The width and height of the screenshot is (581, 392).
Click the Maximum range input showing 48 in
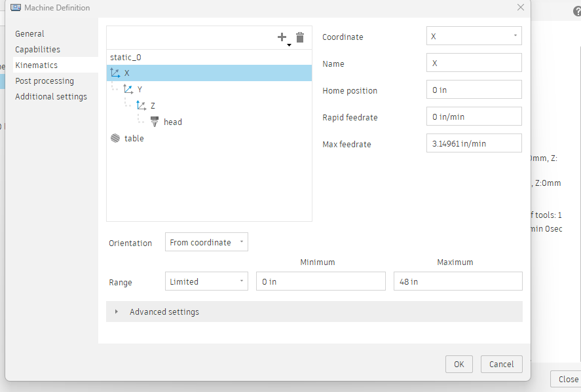[x=457, y=281]
